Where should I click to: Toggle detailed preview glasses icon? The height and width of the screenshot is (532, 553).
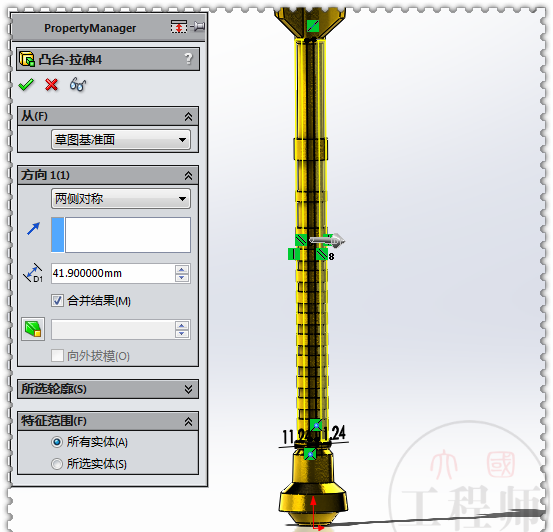(78, 85)
